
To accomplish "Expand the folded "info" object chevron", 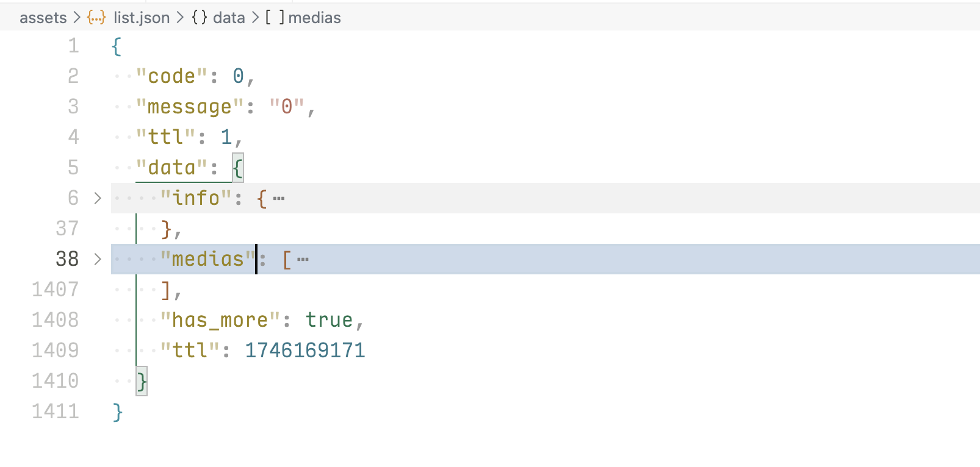I will [98, 198].
